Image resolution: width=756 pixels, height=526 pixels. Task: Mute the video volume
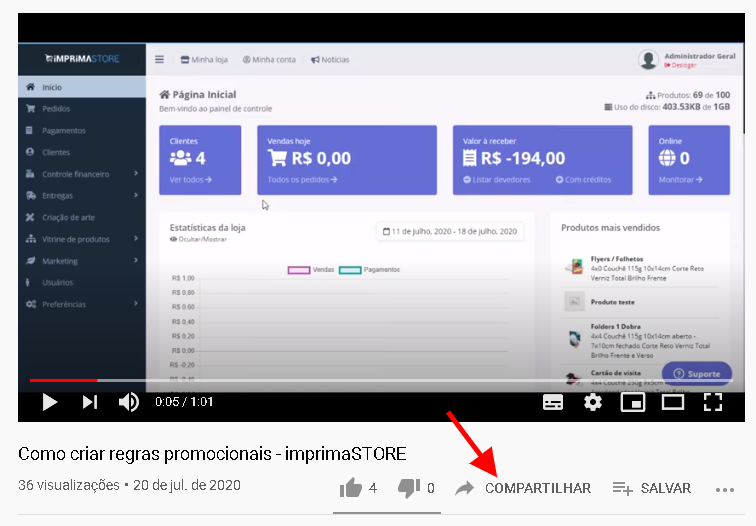(x=129, y=402)
